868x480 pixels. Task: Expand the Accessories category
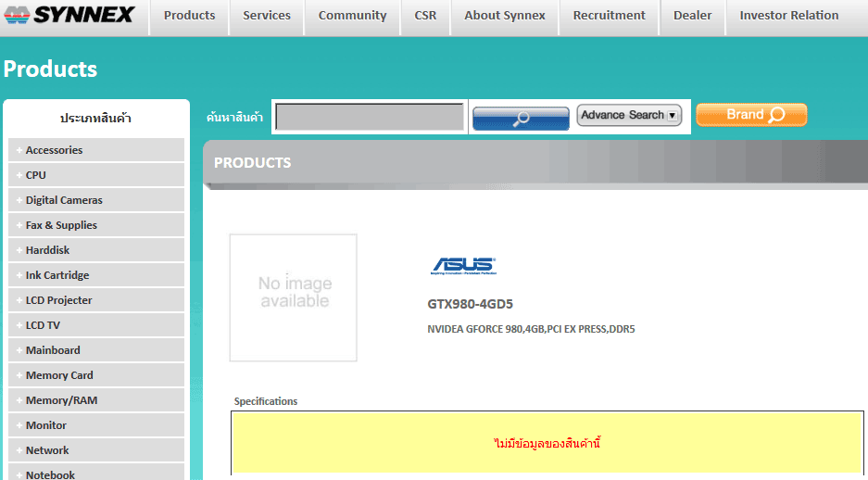click(54, 150)
